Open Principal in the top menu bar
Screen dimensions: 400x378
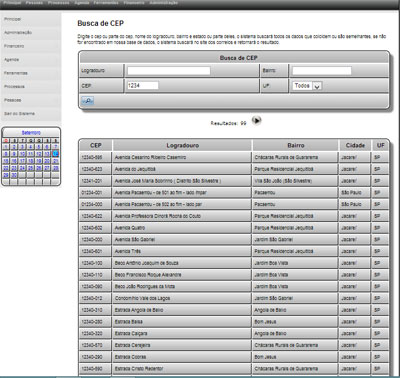(x=12, y=3)
